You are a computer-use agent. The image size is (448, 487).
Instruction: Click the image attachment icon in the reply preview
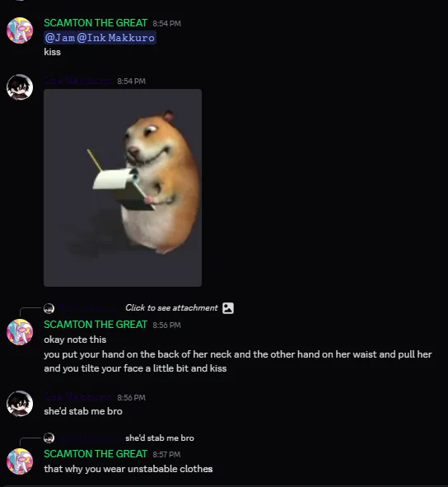228,308
